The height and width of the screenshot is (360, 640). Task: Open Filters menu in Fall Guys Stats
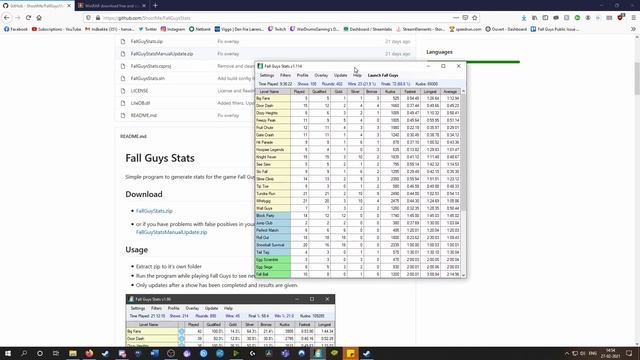pyautogui.click(x=285, y=76)
